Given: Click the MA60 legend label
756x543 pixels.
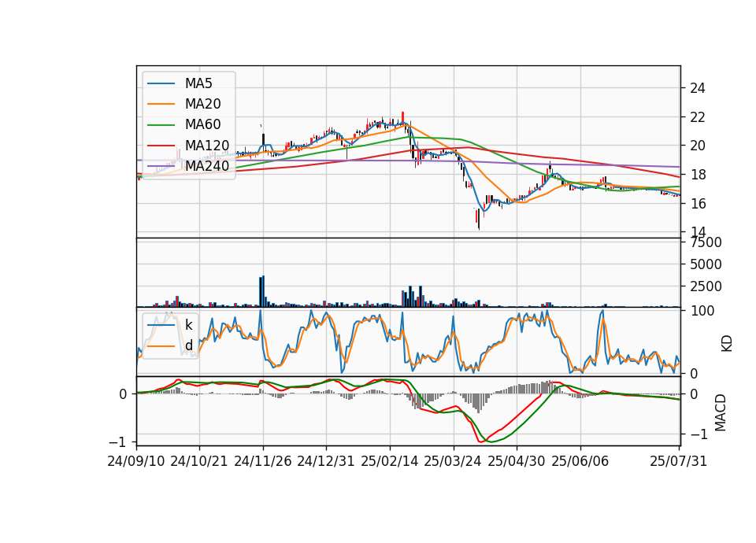Looking at the screenshot, I should (203, 124).
